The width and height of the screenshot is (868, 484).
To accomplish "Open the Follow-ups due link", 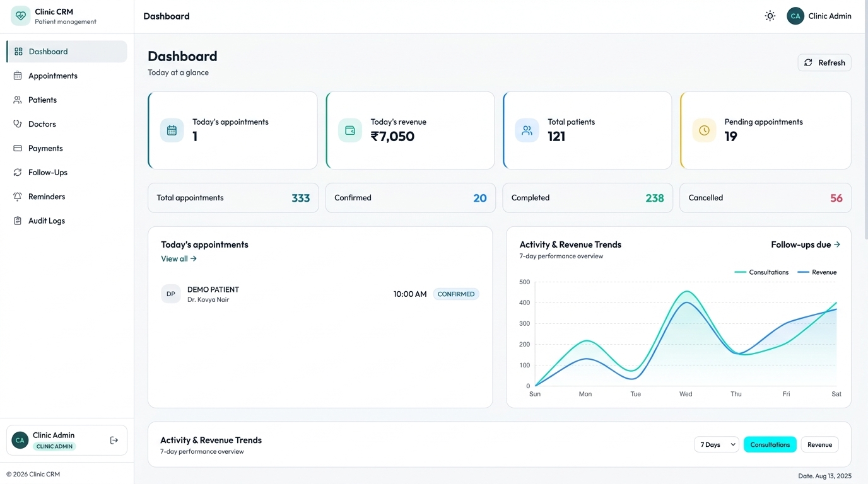I will pyautogui.click(x=806, y=245).
